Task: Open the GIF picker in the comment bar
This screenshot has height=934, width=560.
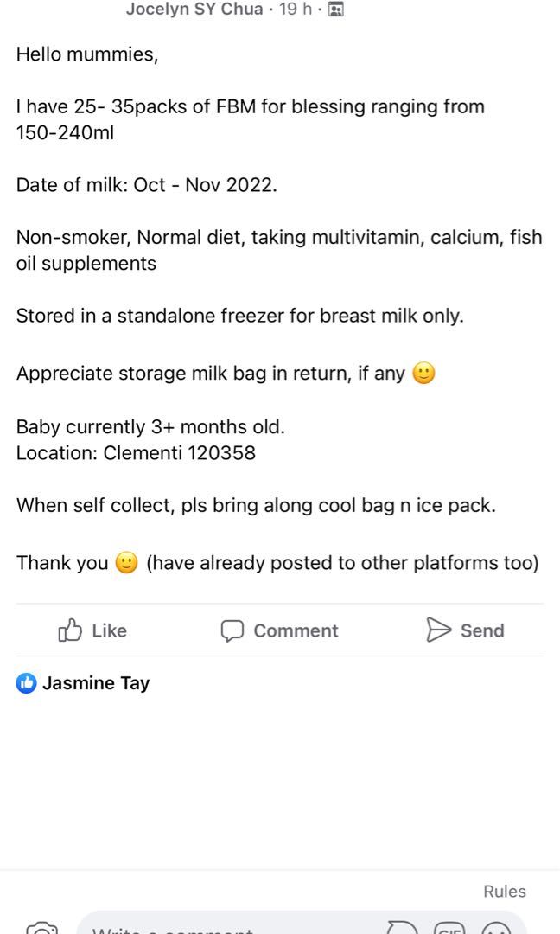Action: 449,931
